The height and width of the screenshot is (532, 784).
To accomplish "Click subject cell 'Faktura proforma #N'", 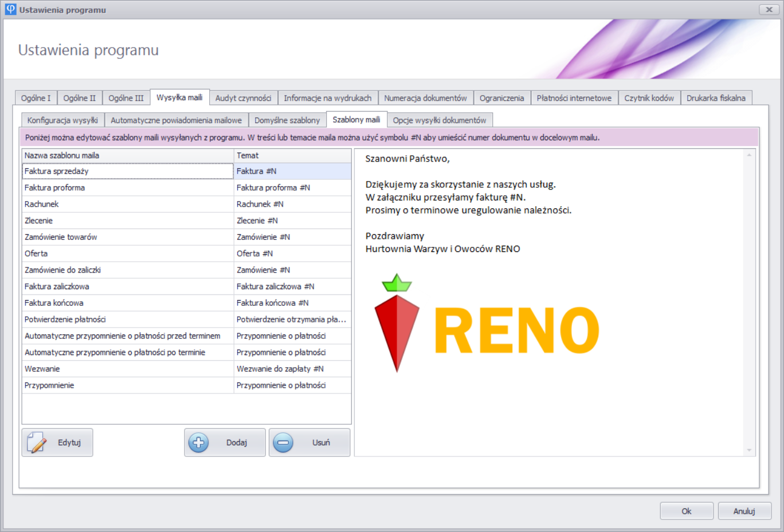I will pos(292,188).
